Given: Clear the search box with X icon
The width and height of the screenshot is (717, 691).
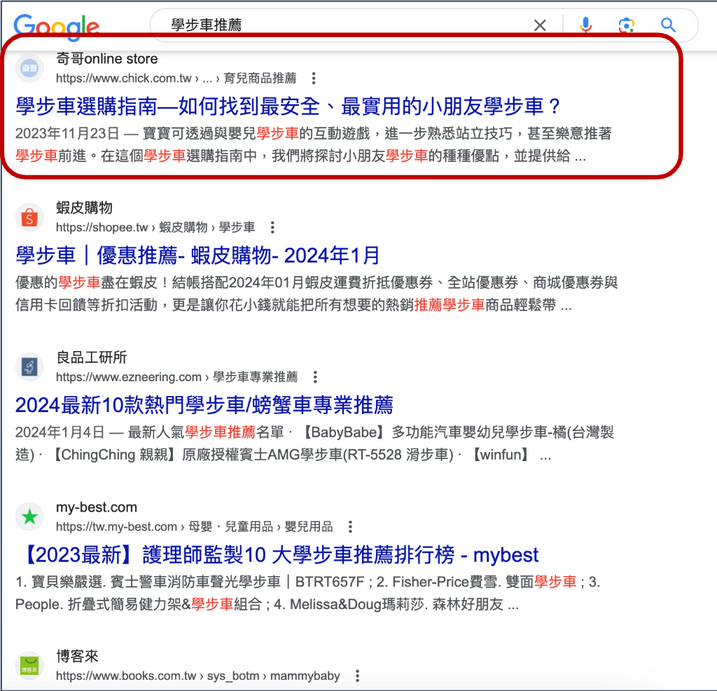Looking at the screenshot, I should (540, 25).
